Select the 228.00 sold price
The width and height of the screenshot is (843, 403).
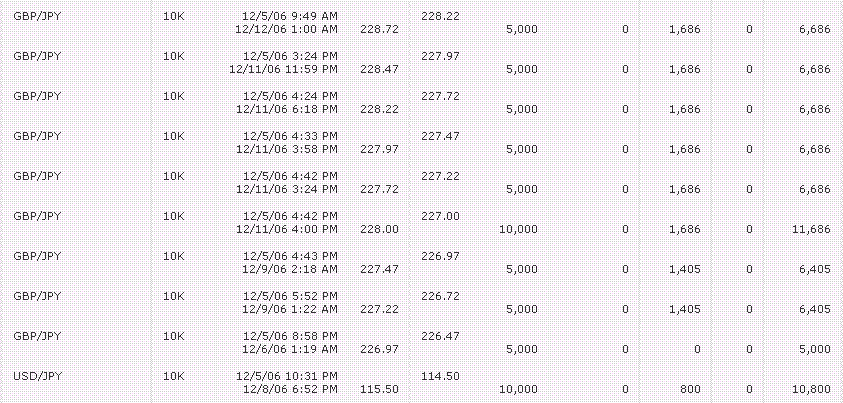(379, 229)
